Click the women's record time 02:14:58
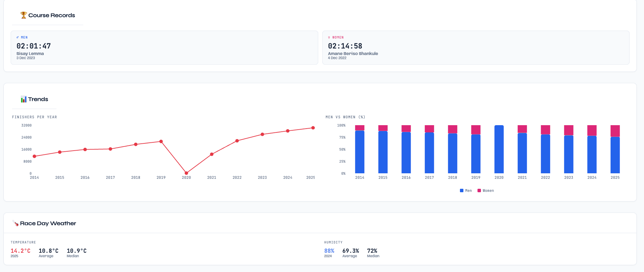644x272 pixels. click(345, 46)
